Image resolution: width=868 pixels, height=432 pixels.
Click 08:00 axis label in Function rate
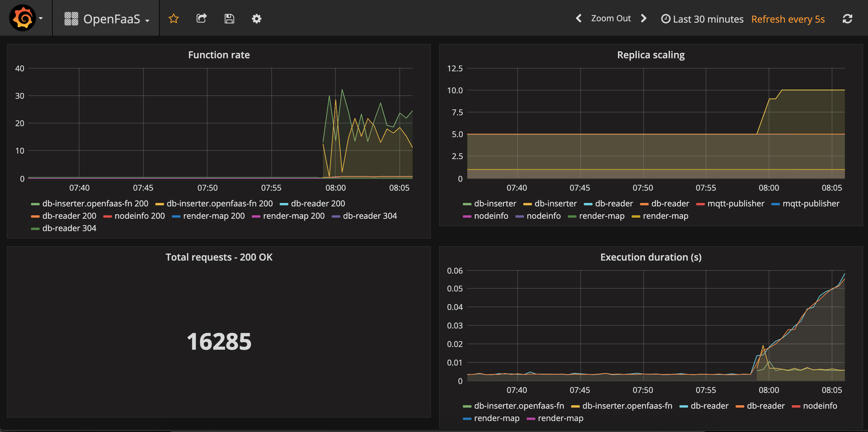335,188
